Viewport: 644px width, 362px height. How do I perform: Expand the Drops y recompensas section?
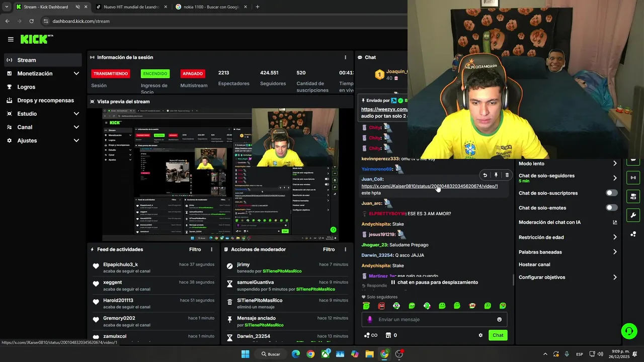43,100
